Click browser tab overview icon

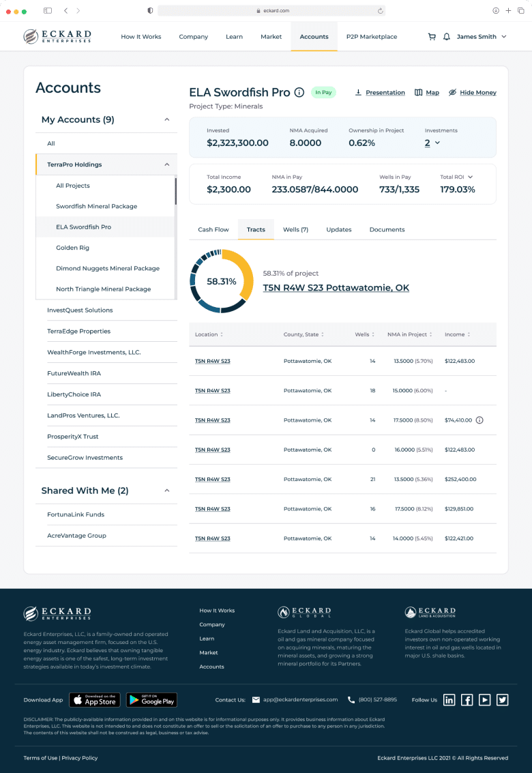520,10
